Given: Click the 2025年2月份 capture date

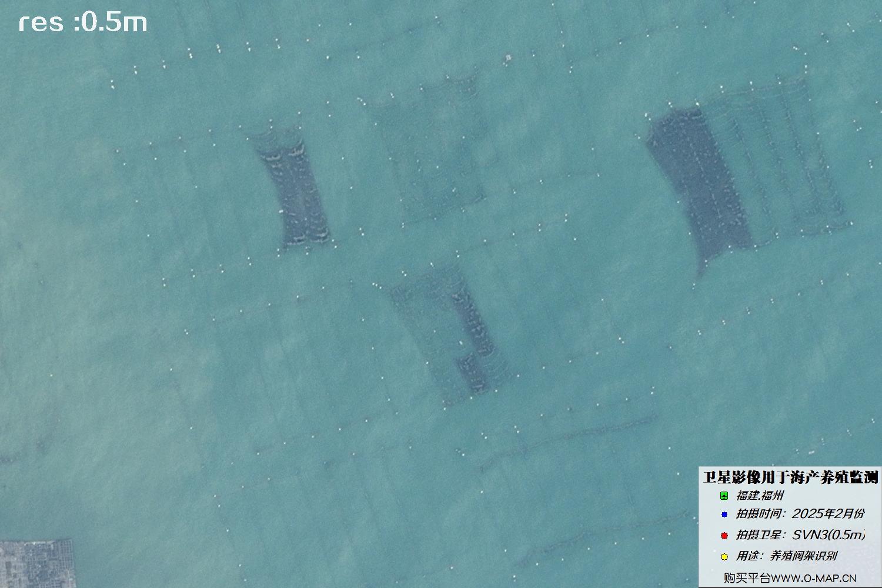Looking at the screenshot, I should 828,514.
